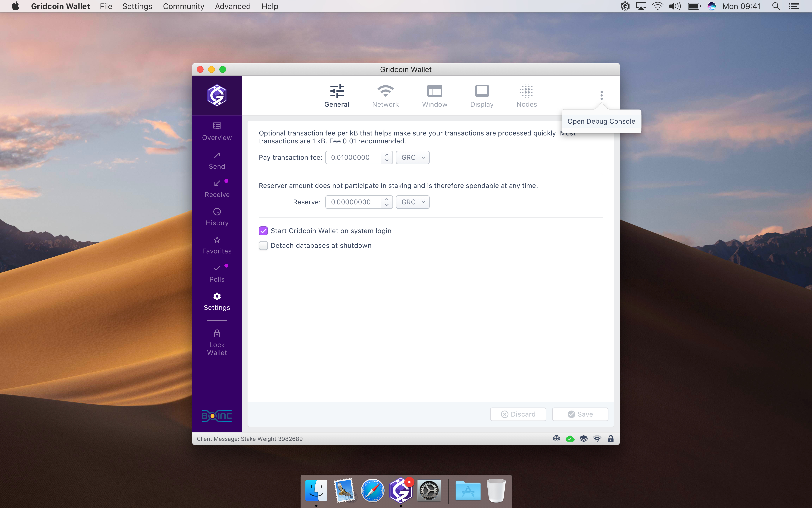Open Notification Center list icon

pyautogui.click(x=794, y=6)
